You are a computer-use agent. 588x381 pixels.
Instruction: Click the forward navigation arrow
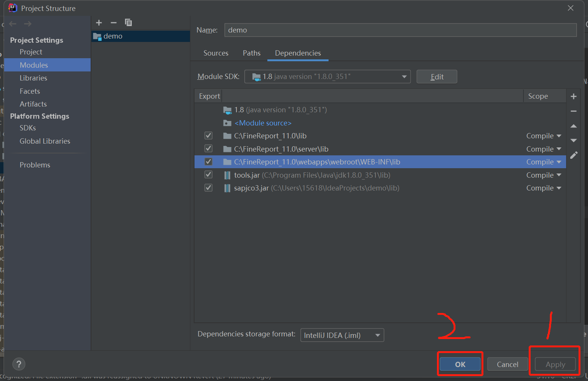coord(28,24)
